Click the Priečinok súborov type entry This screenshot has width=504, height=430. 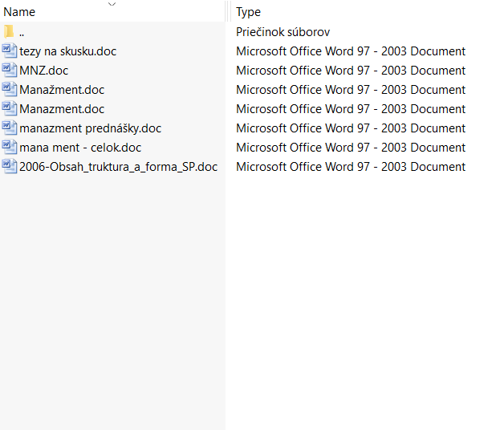(x=282, y=32)
